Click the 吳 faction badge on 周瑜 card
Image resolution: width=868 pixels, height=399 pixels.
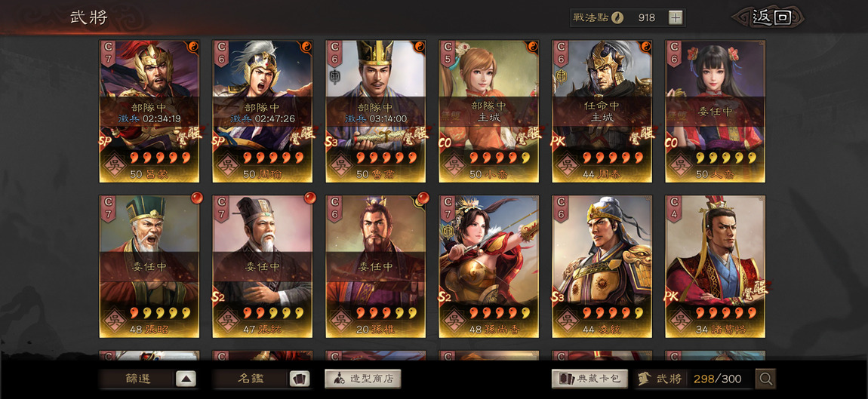click(x=227, y=164)
